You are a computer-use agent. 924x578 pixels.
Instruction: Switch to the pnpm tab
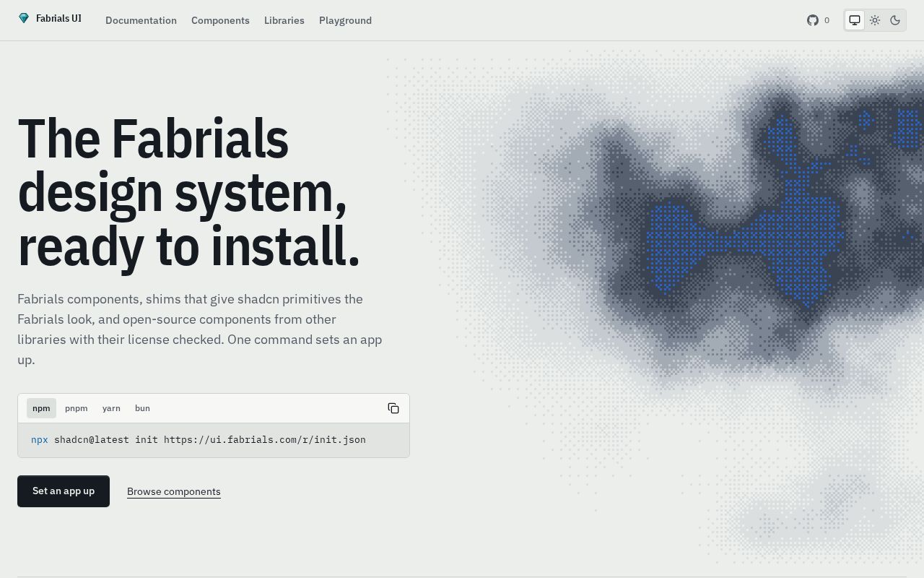coord(77,408)
